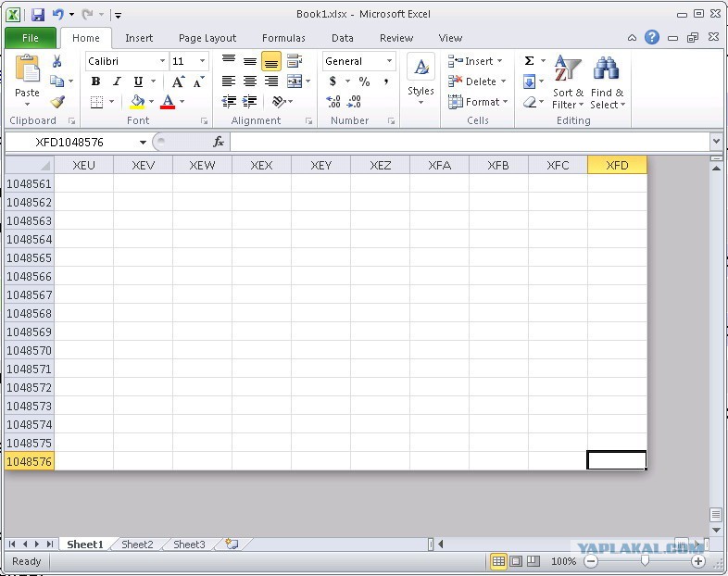Open Find & Select binoculars

608,82
